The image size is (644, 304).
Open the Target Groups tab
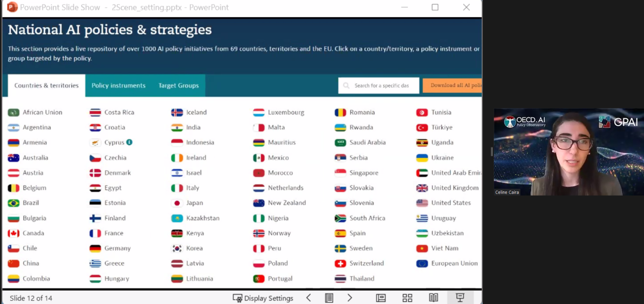pos(178,86)
